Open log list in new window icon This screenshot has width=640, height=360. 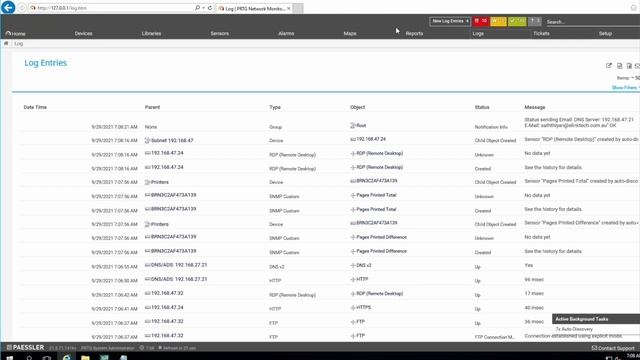(609, 66)
